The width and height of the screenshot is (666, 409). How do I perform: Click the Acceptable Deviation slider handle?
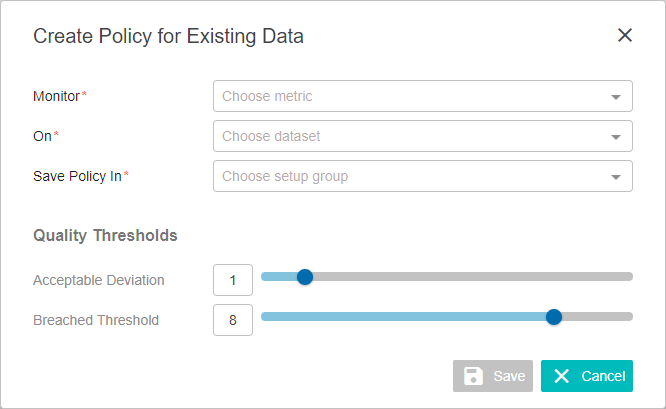[305, 277]
